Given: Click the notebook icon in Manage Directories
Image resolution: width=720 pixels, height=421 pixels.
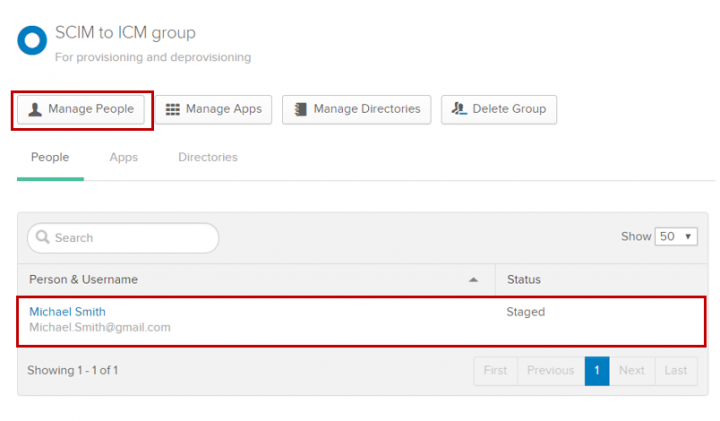Looking at the screenshot, I should [301, 109].
